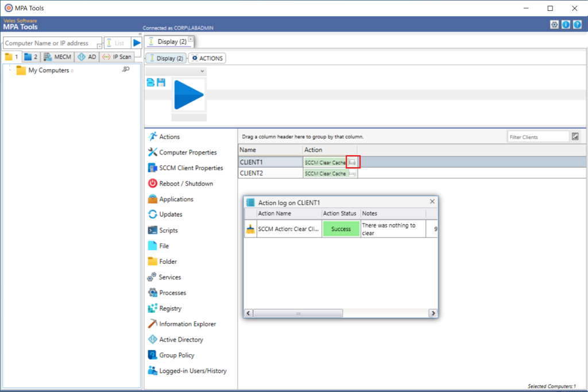Open the log icon in CLIENT1 row
The image size is (588, 392).
click(x=353, y=162)
